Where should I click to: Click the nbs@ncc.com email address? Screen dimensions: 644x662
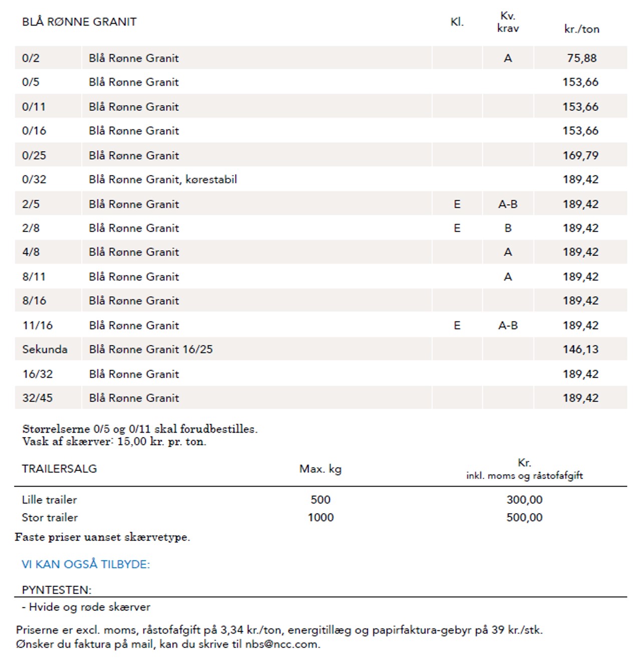click(282, 644)
